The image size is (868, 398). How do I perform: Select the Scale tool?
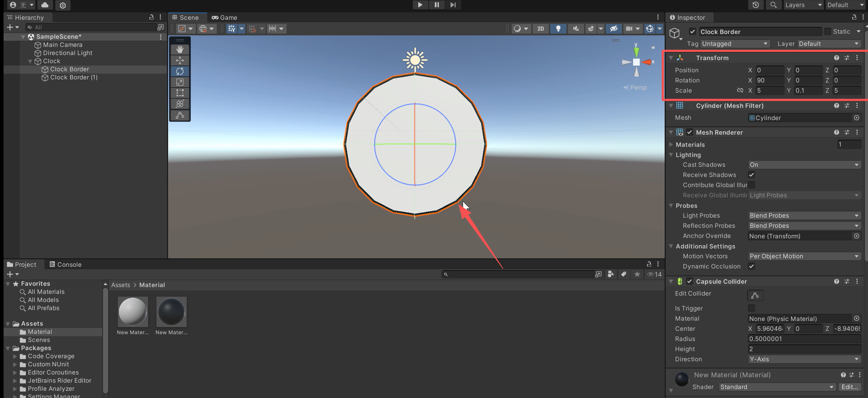(x=180, y=82)
